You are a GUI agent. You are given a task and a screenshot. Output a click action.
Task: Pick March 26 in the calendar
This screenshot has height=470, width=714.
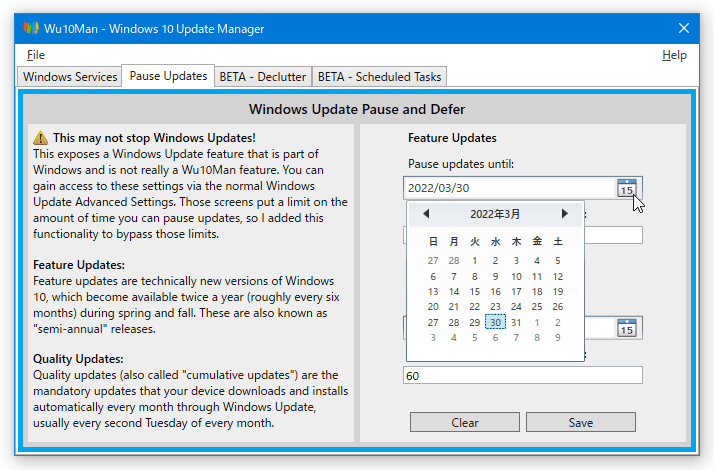coord(558,307)
